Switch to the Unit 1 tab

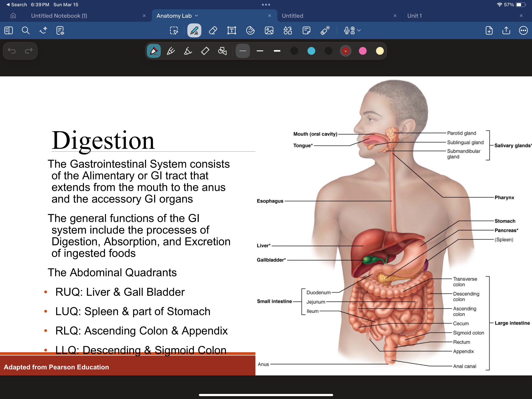414,16
